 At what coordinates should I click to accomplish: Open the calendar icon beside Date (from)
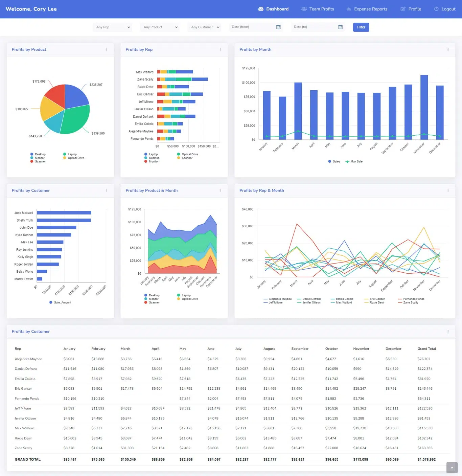(278, 27)
